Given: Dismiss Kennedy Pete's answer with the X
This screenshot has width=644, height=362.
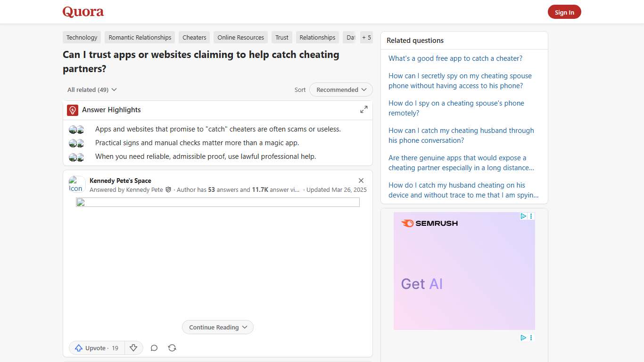Looking at the screenshot, I should tap(361, 180).
